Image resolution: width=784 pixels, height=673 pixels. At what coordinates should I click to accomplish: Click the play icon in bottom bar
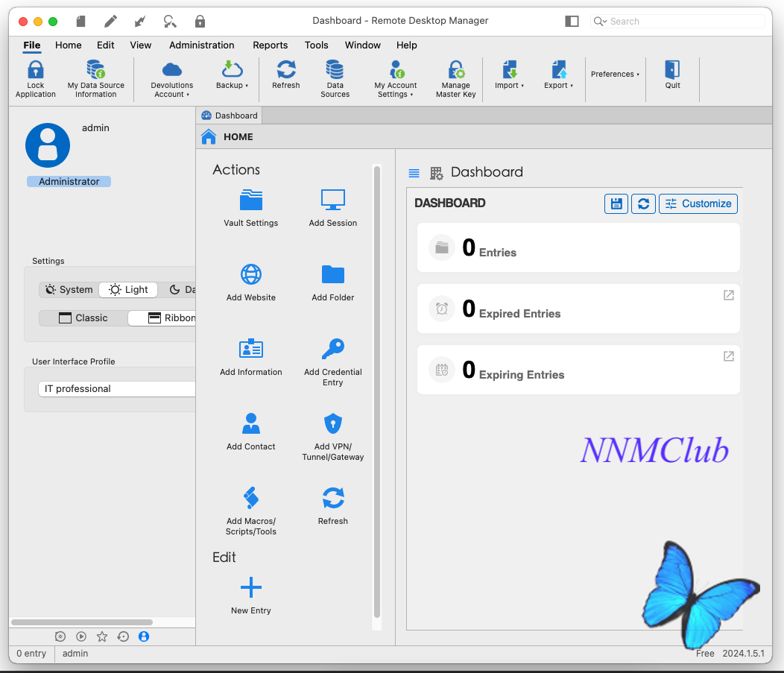81,636
